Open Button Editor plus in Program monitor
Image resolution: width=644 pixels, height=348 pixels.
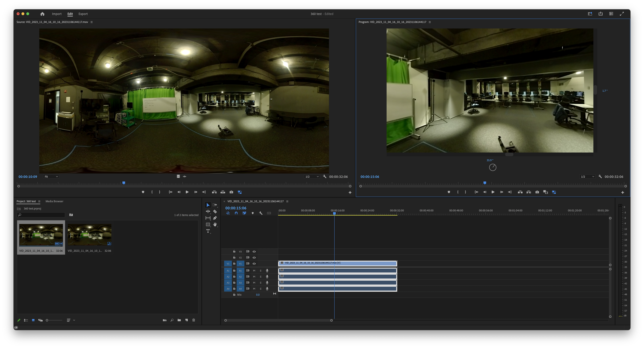[623, 193]
